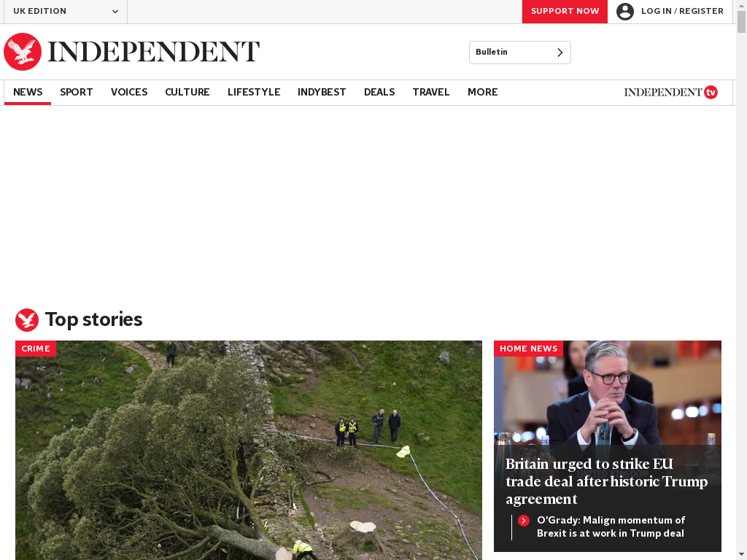Click the scrollbar down arrow
This screenshot has width=747, height=560.
click(x=741, y=556)
